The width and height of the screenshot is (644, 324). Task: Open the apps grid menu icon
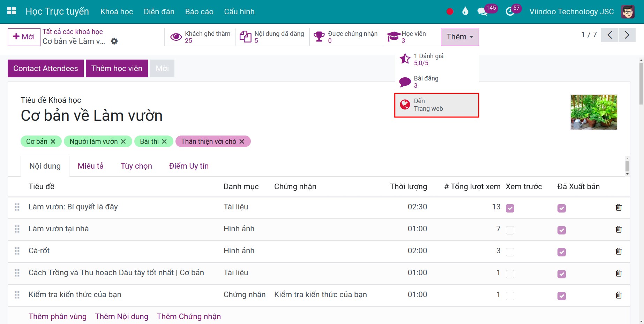click(12, 11)
